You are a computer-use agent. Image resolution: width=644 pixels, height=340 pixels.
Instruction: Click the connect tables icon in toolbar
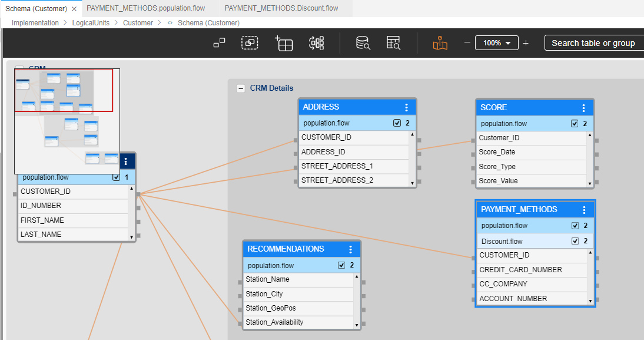click(x=219, y=43)
